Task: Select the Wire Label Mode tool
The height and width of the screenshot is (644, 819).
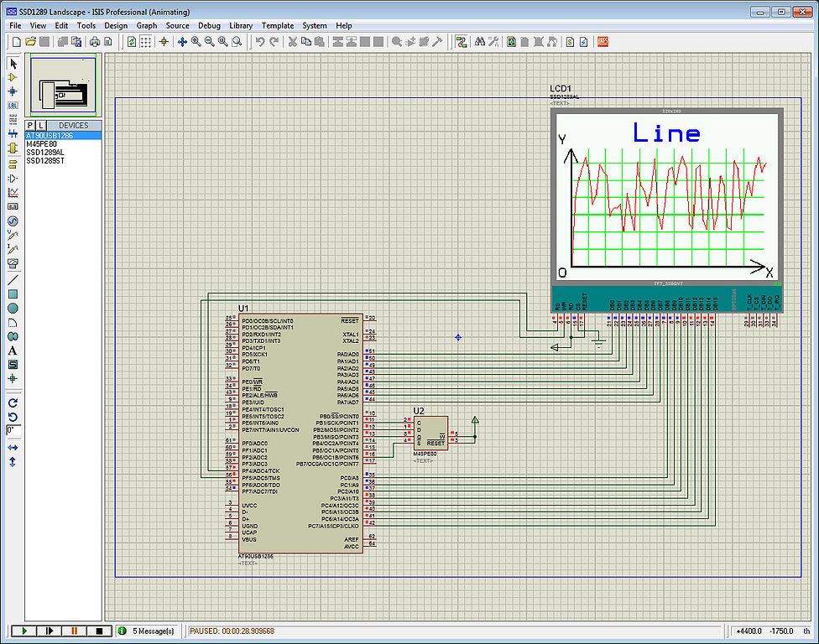Action: [x=13, y=106]
